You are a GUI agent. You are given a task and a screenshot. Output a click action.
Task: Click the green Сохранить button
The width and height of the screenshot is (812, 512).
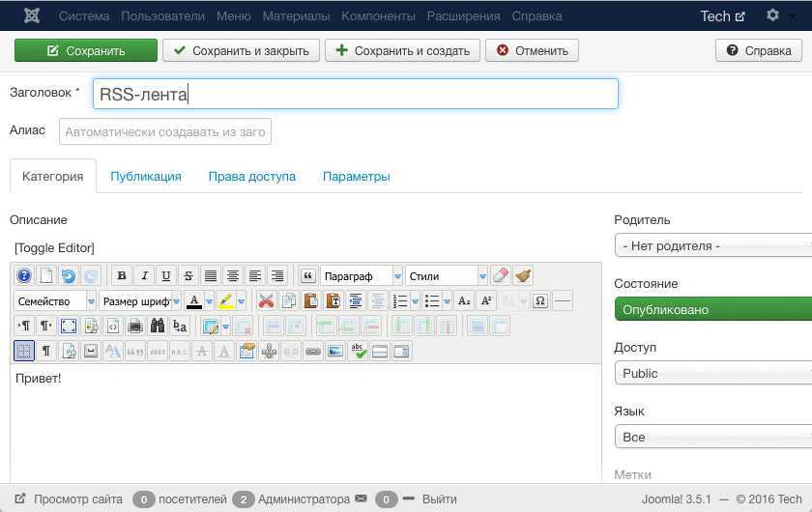click(x=85, y=51)
